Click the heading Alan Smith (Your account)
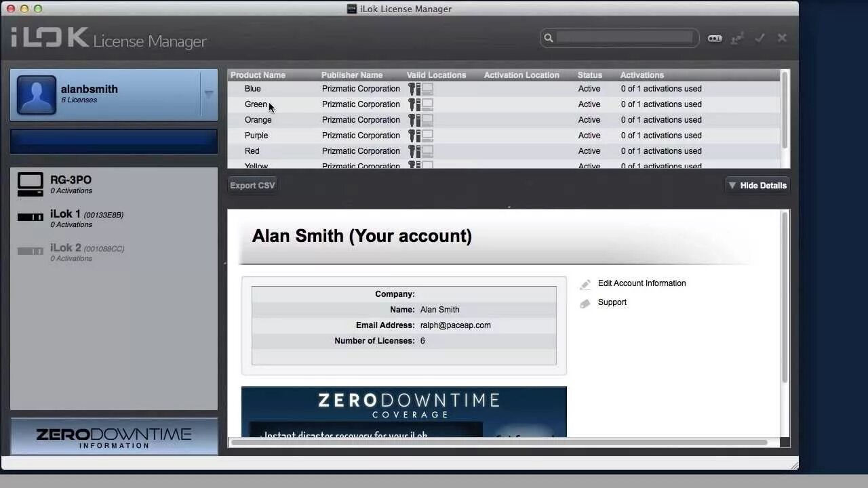This screenshot has height=488, width=868. pyautogui.click(x=362, y=236)
